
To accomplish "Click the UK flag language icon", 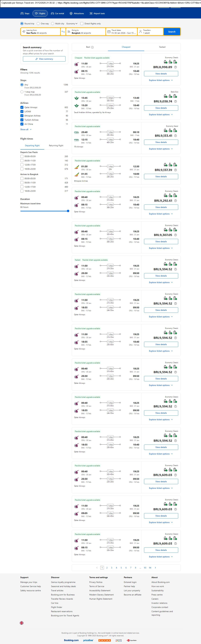I will [x=22, y=623].
